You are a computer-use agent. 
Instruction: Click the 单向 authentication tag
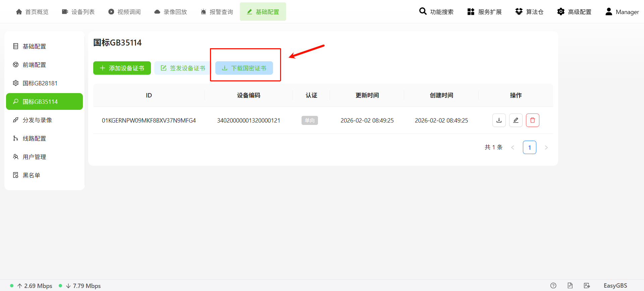click(310, 120)
